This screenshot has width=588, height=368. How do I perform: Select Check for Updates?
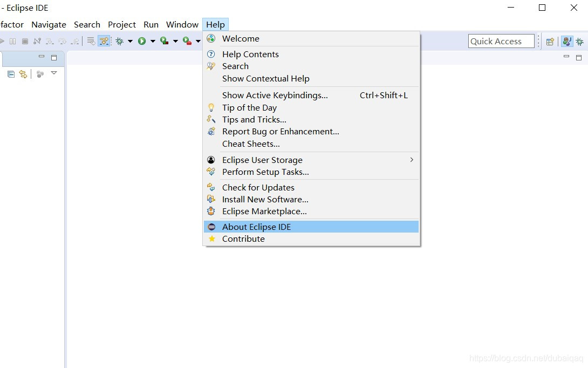point(311,188)
